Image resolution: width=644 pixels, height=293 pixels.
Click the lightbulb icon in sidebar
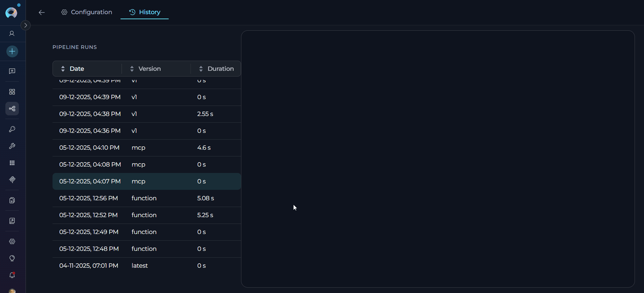12,258
